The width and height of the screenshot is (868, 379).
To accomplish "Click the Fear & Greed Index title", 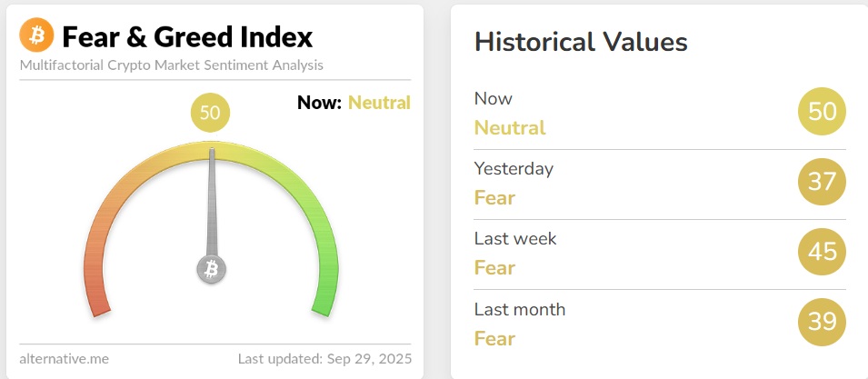I will point(187,37).
